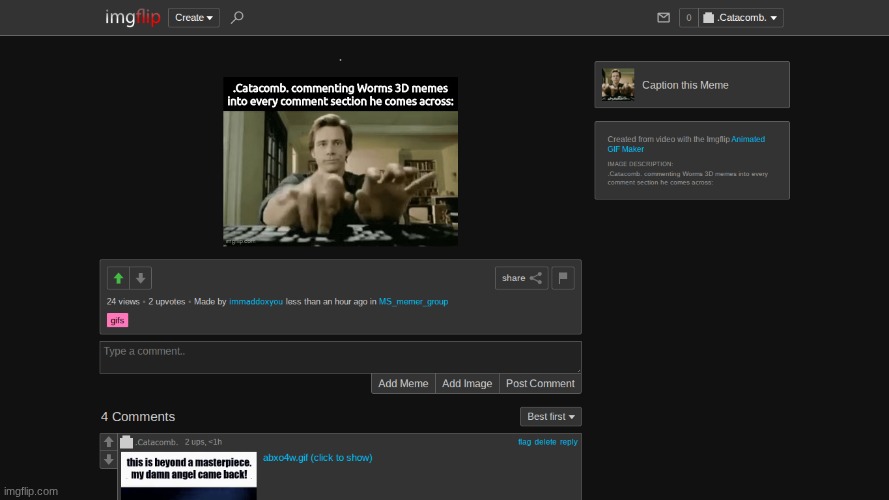Select the 'IMAGE DESCRIPTION:' label

[640, 164]
